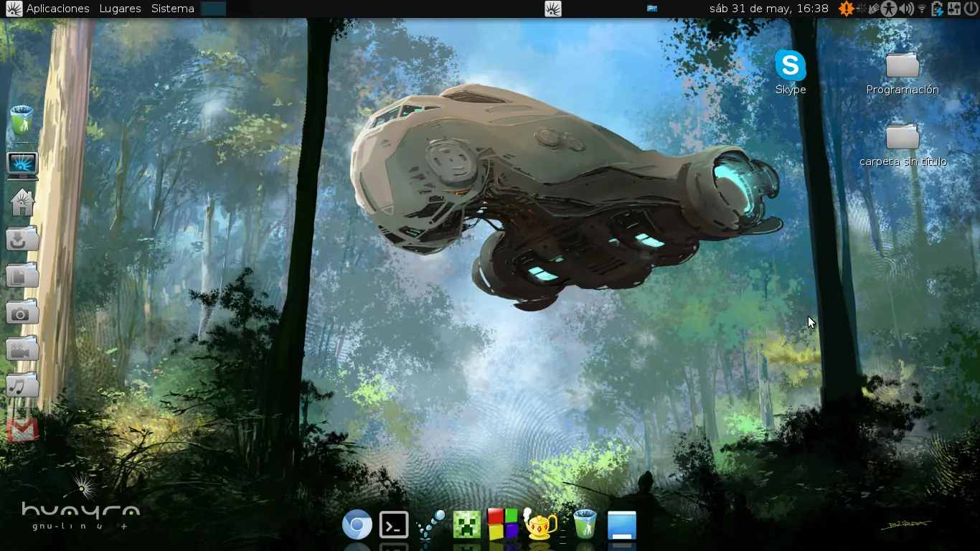Select the Skype desktop shortcut
This screenshot has height=551, width=980.
coord(791,72)
